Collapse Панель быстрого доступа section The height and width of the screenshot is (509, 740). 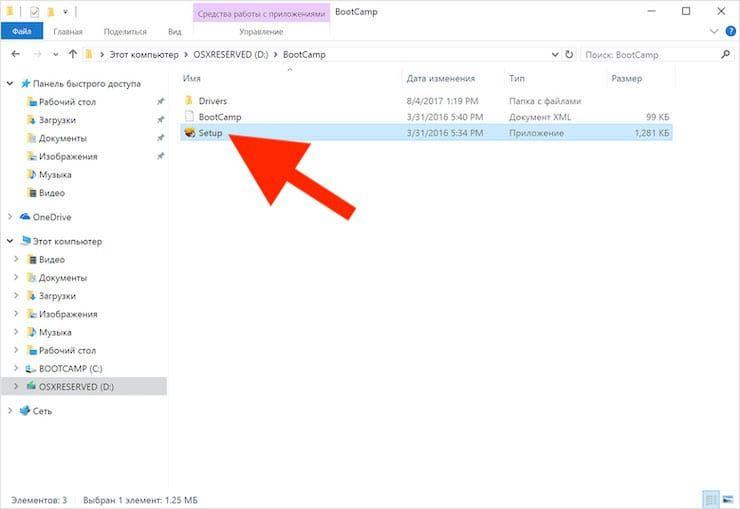click(x=10, y=83)
